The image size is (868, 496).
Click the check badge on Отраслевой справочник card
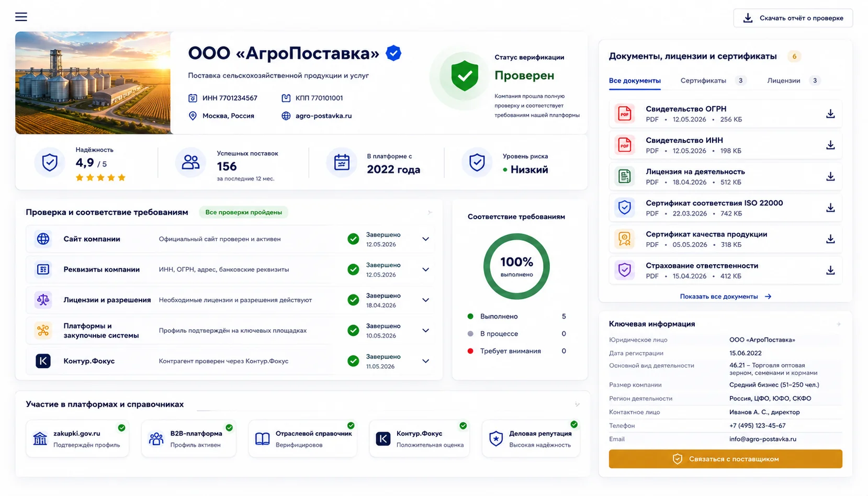tap(351, 425)
